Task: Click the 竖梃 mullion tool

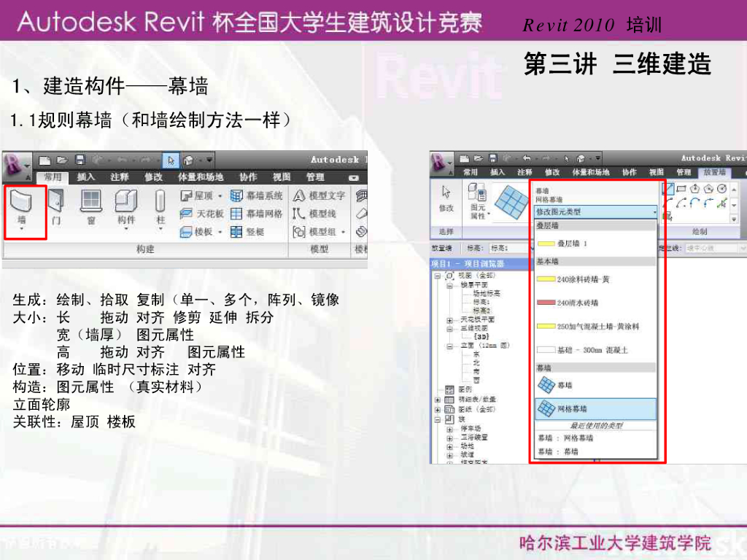Action: tap(247, 232)
